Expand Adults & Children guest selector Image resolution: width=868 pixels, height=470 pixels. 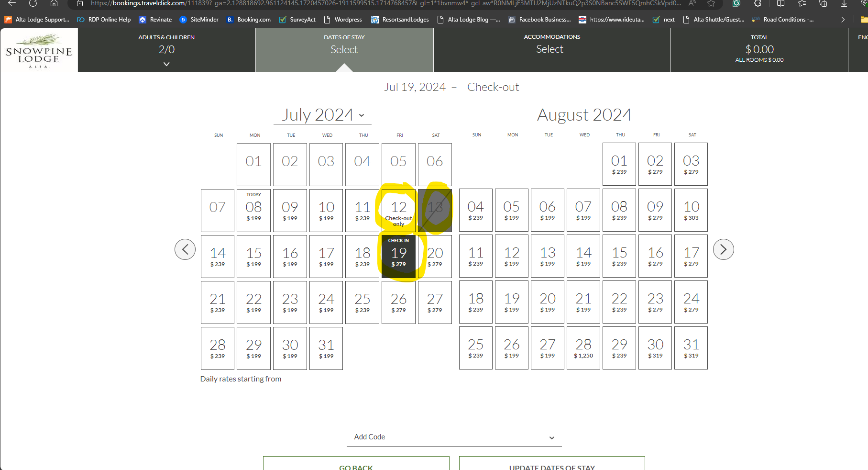tap(166, 50)
